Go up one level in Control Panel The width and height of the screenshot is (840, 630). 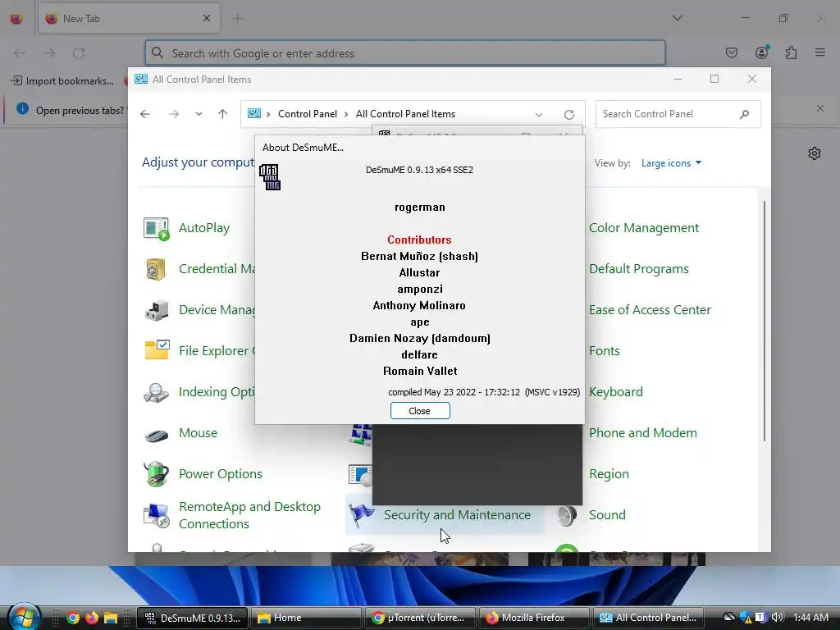click(223, 114)
